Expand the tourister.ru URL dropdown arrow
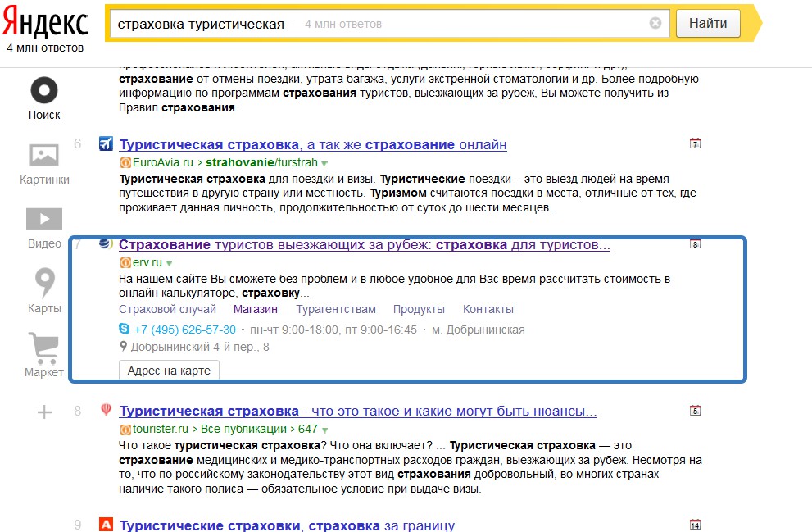Screen dimensions: 812x532 pos(324,430)
